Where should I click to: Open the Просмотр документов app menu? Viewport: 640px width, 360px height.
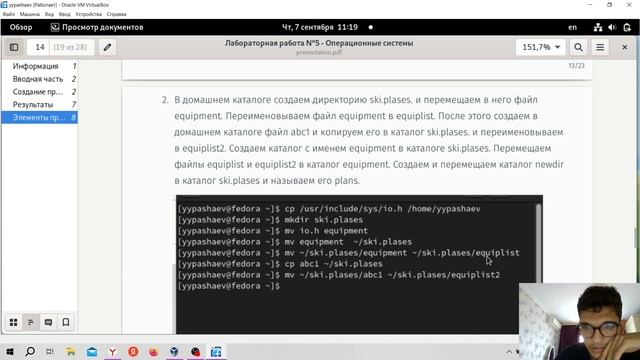coord(97,27)
